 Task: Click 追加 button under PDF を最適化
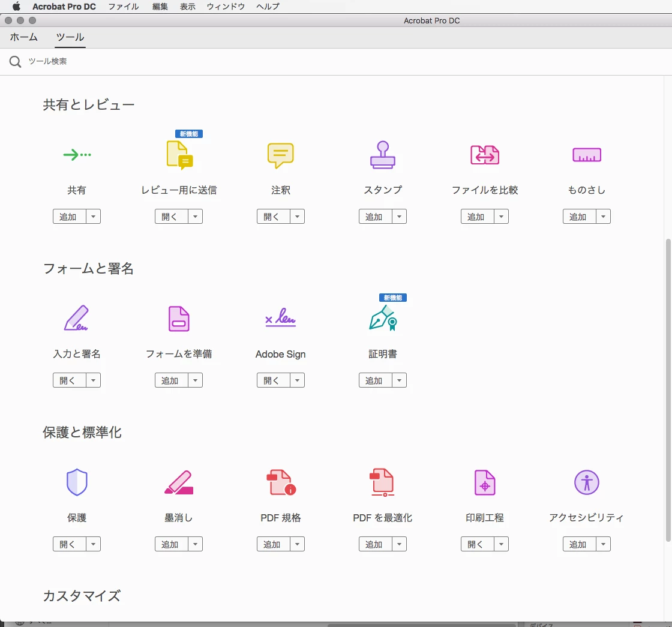click(x=376, y=544)
